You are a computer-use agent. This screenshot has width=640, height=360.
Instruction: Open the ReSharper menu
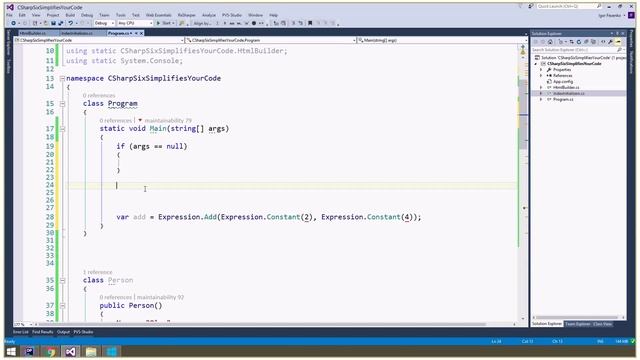click(187, 15)
